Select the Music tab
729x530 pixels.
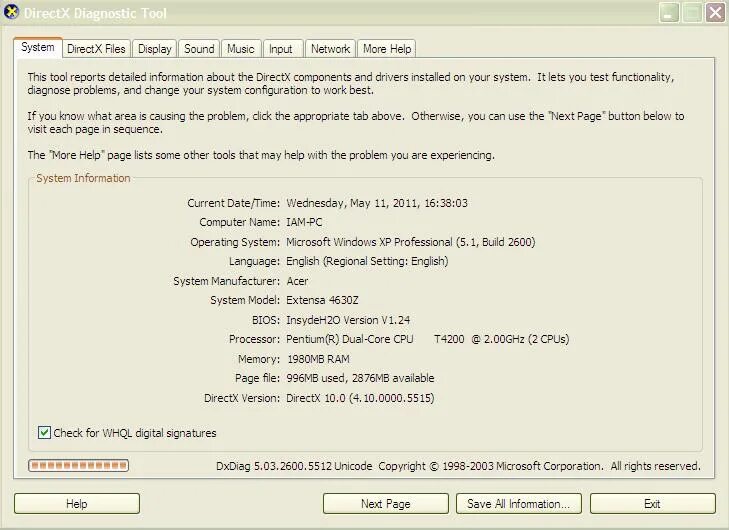(x=241, y=49)
